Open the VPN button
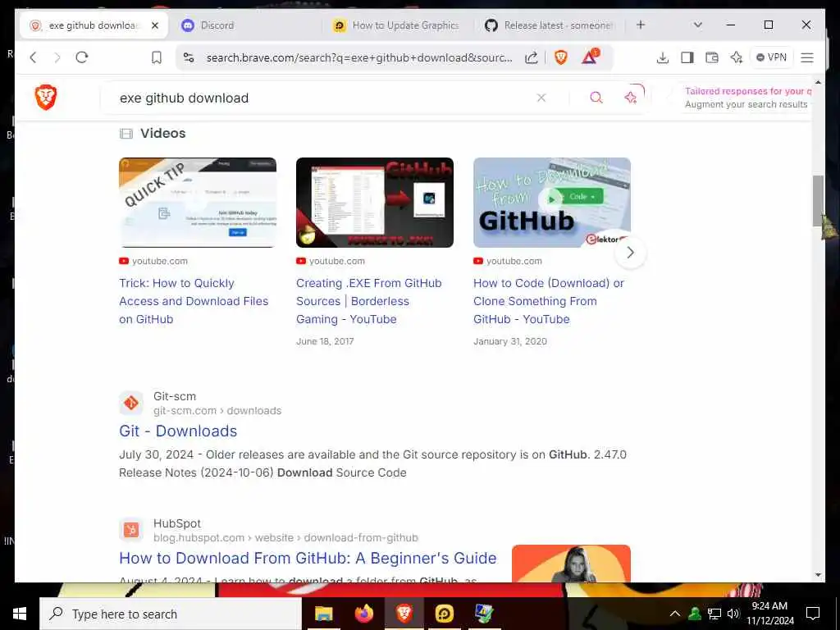Viewport: 840px width, 630px height. [771, 57]
